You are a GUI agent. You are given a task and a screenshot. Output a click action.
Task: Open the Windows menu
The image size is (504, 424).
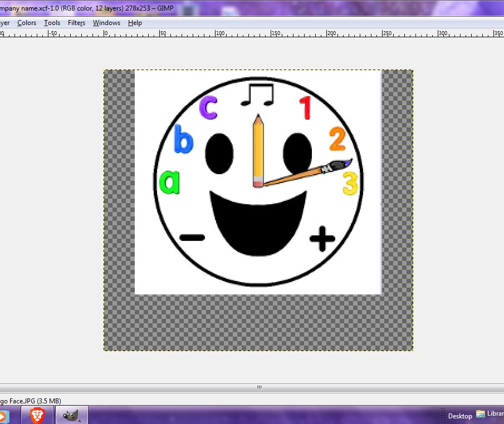[106, 23]
